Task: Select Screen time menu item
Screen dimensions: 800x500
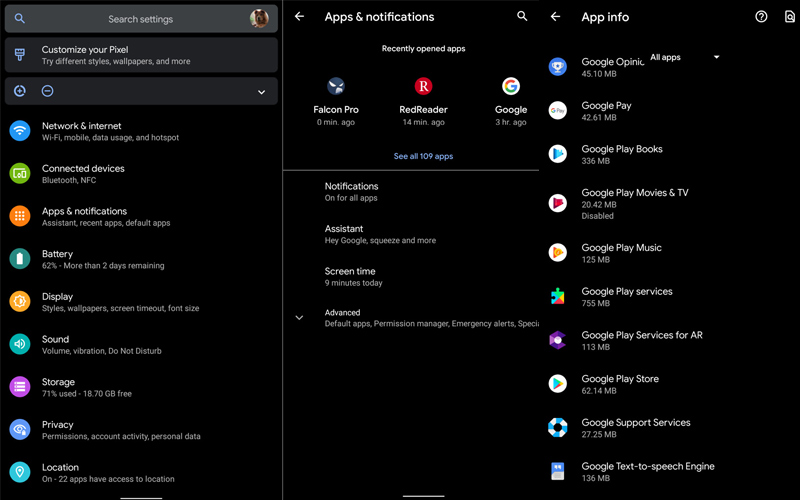Action: coord(350,276)
